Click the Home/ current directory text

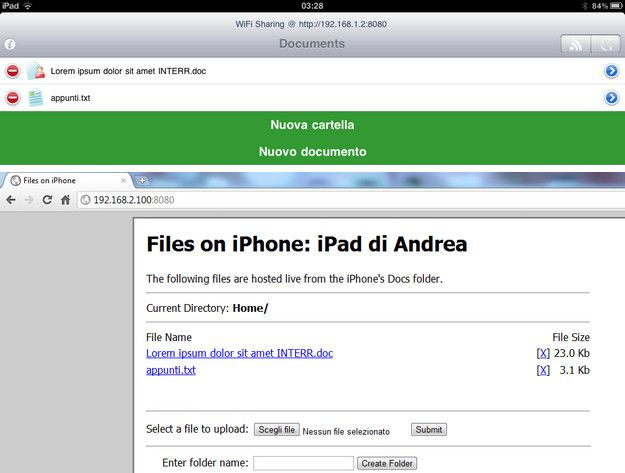(x=250, y=308)
